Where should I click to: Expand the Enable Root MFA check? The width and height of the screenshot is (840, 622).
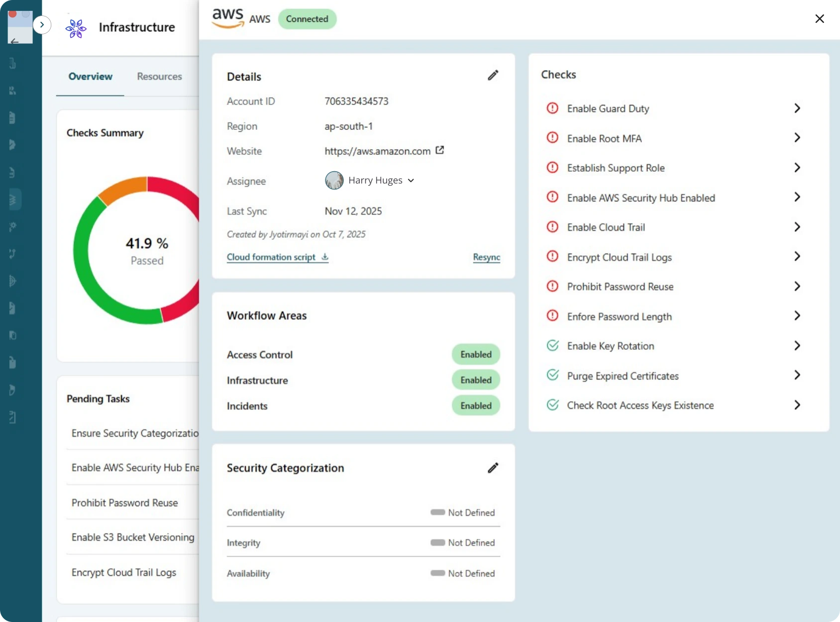[797, 138]
